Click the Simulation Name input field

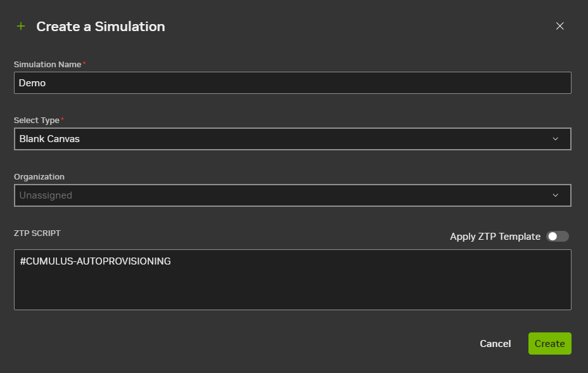[x=292, y=83]
